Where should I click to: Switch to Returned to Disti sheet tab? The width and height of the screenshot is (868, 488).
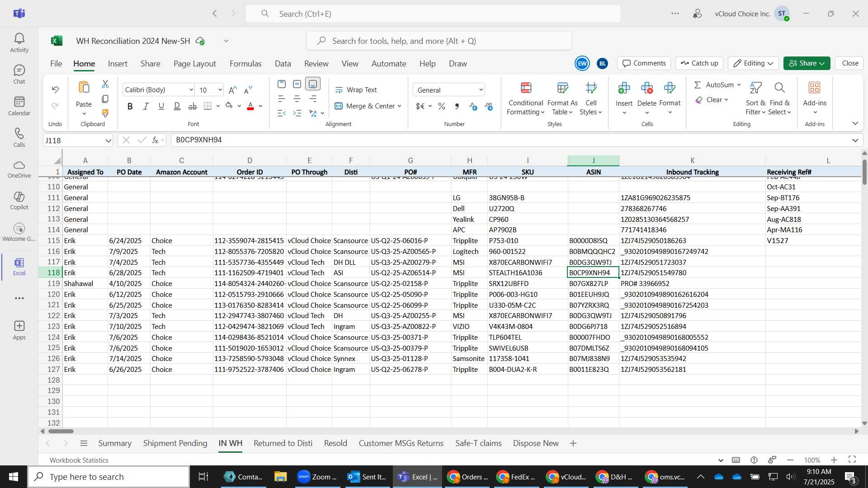click(x=283, y=443)
